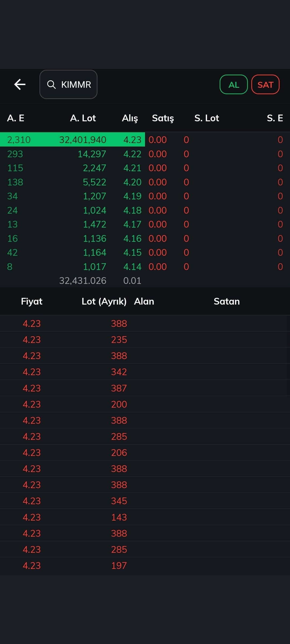Open the KIMMR symbol search field

68,85
